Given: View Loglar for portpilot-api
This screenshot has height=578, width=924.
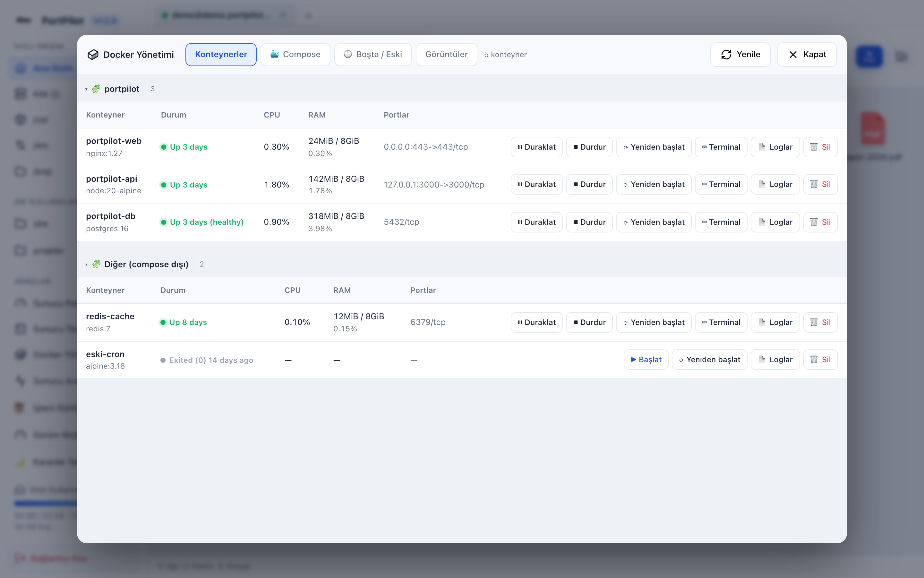Looking at the screenshot, I should (x=775, y=184).
